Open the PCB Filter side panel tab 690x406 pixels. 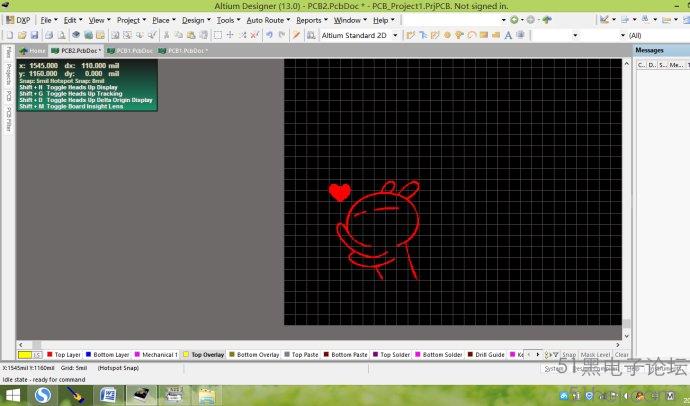[8, 119]
